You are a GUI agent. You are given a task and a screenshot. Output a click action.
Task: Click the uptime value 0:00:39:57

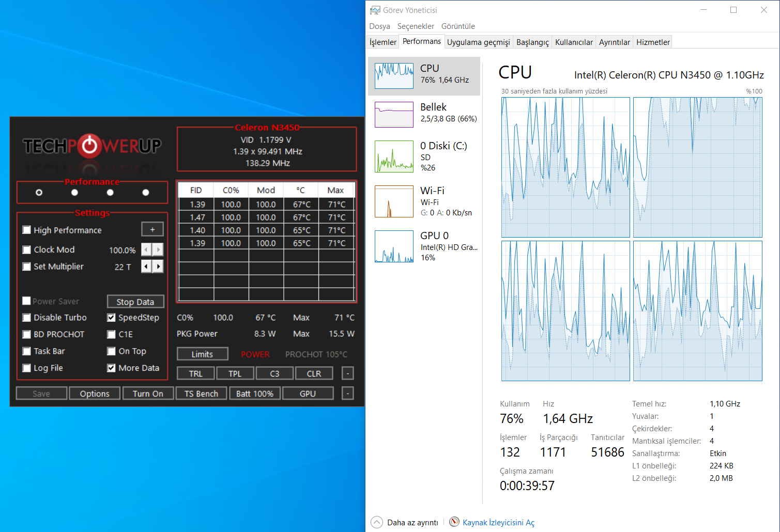527,486
